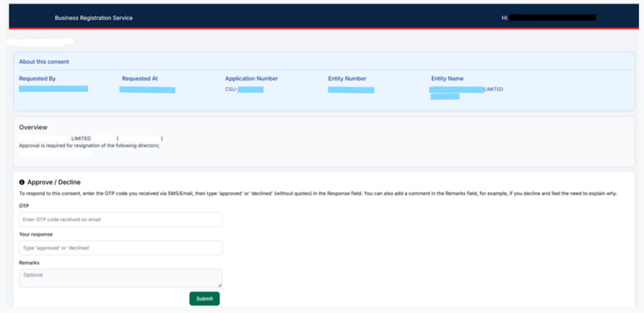Click the 'Application Number' label

[x=252, y=79]
